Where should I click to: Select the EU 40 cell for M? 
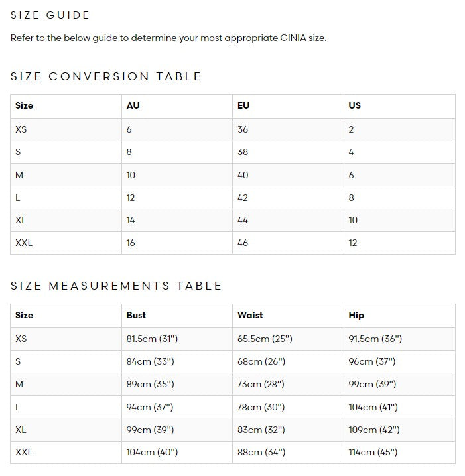(243, 175)
